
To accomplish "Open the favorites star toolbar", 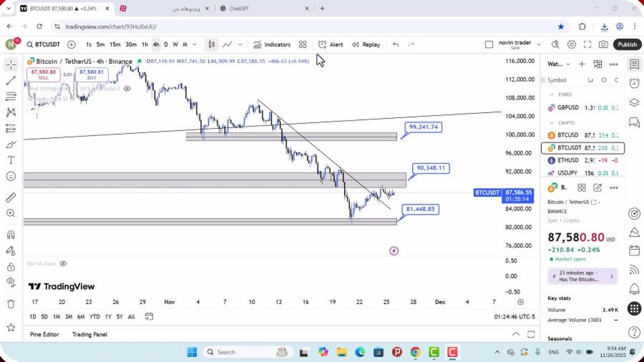I will tap(11, 327).
